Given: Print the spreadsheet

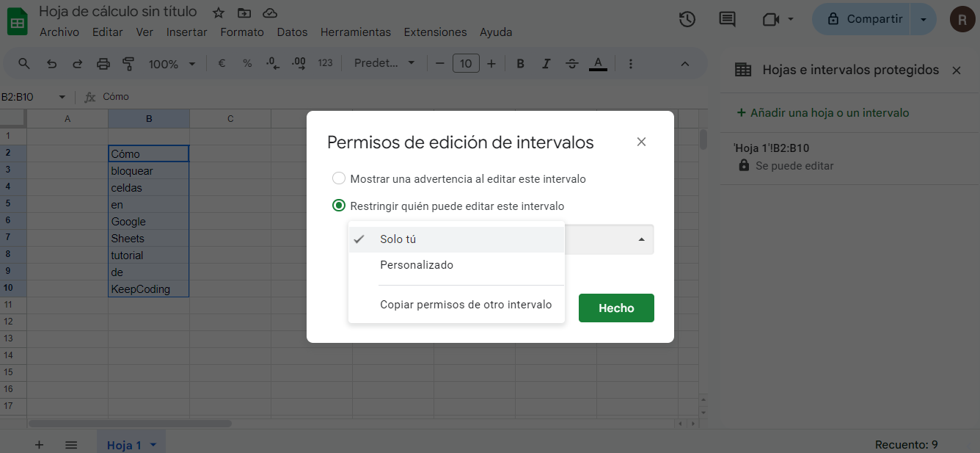Looking at the screenshot, I should pos(103,64).
